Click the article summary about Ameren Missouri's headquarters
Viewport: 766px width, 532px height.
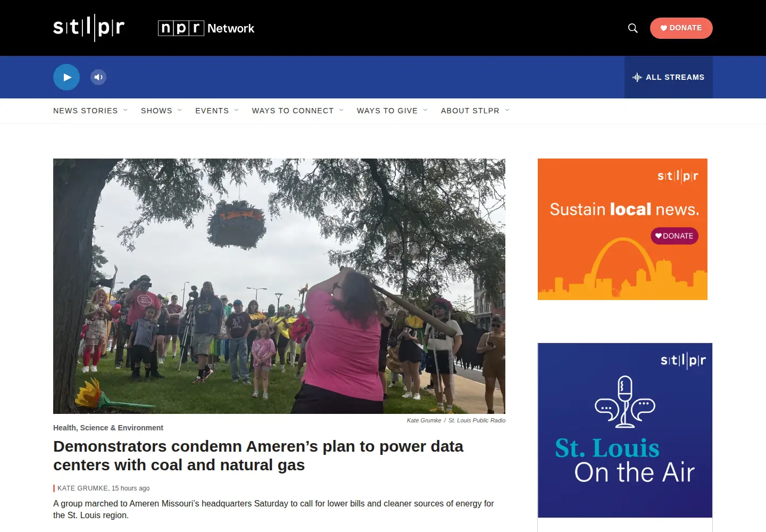coord(273,509)
